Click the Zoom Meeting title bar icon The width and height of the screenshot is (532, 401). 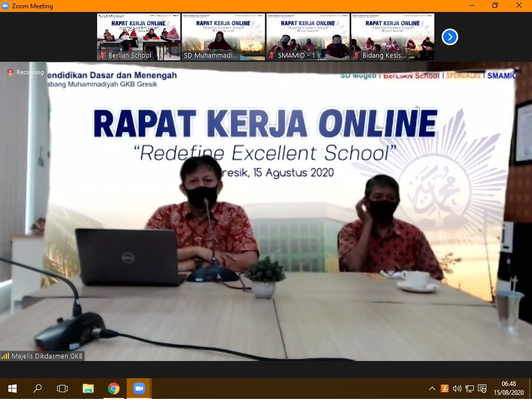(x=6, y=6)
